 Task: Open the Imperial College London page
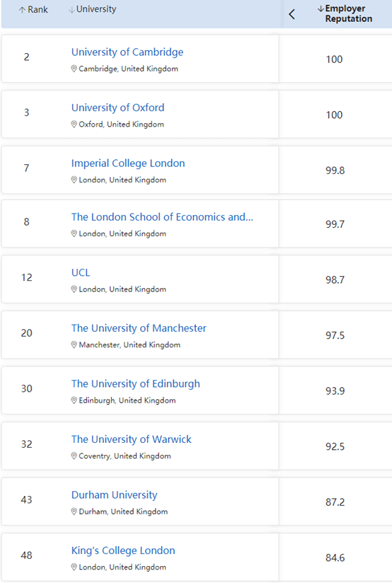click(x=128, y=163)
